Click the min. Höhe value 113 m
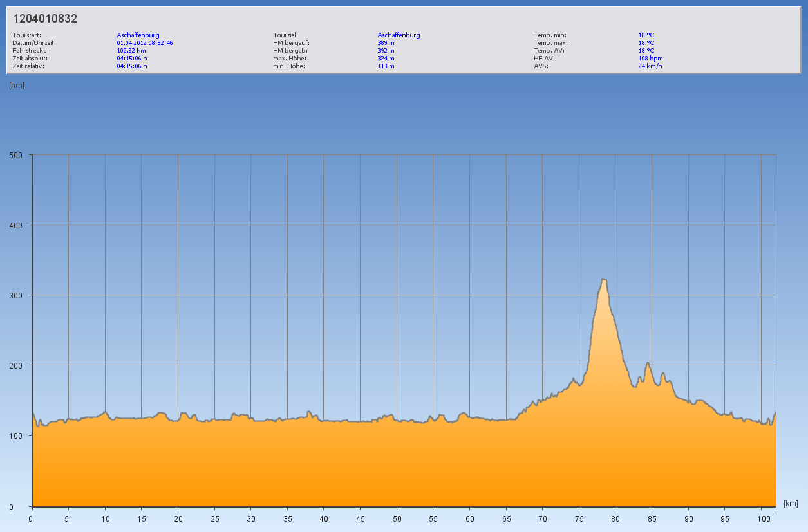808x532 pixels. (386, 66)
